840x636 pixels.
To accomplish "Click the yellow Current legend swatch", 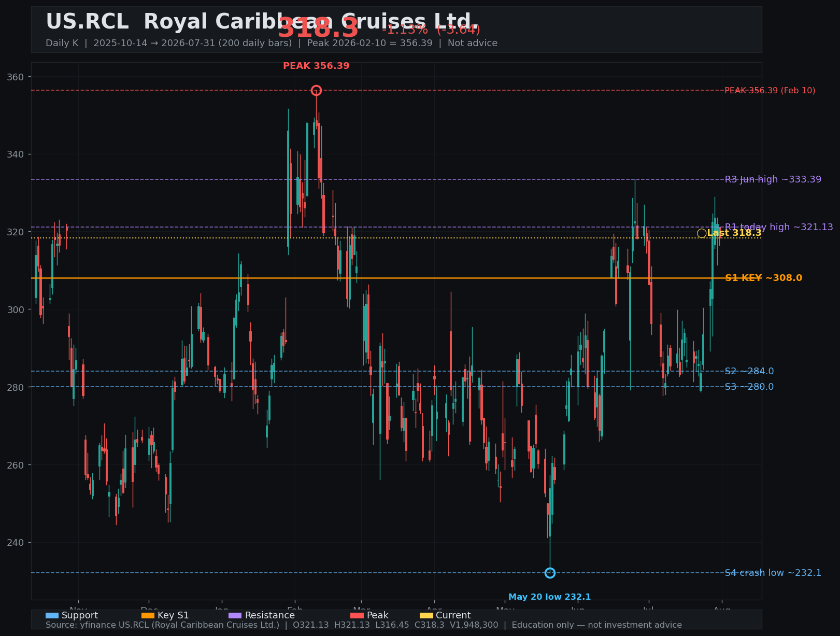I will click(426, 616).
